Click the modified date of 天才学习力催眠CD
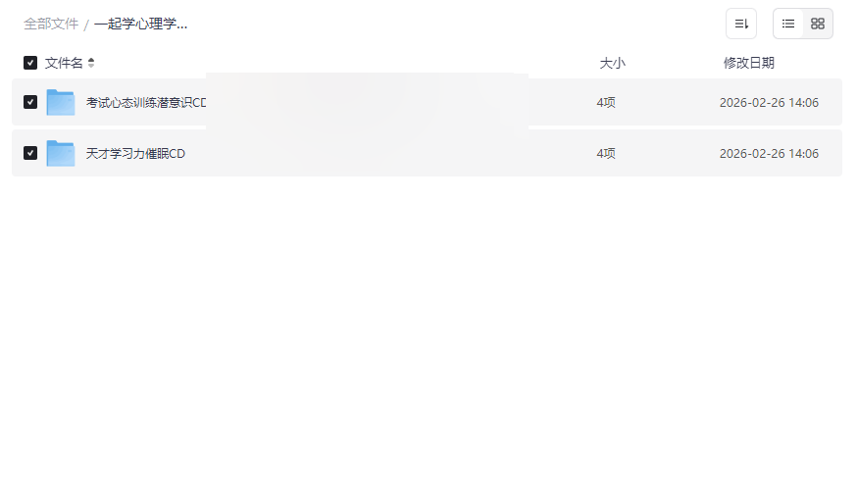857x504 pixels. pyautogui.click(x=769, y=153)
